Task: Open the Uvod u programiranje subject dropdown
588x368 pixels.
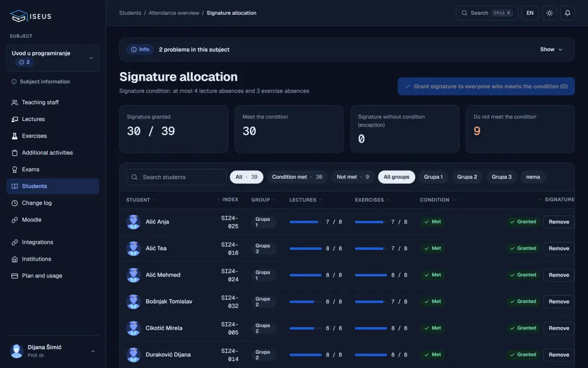Action: (53, 58)
